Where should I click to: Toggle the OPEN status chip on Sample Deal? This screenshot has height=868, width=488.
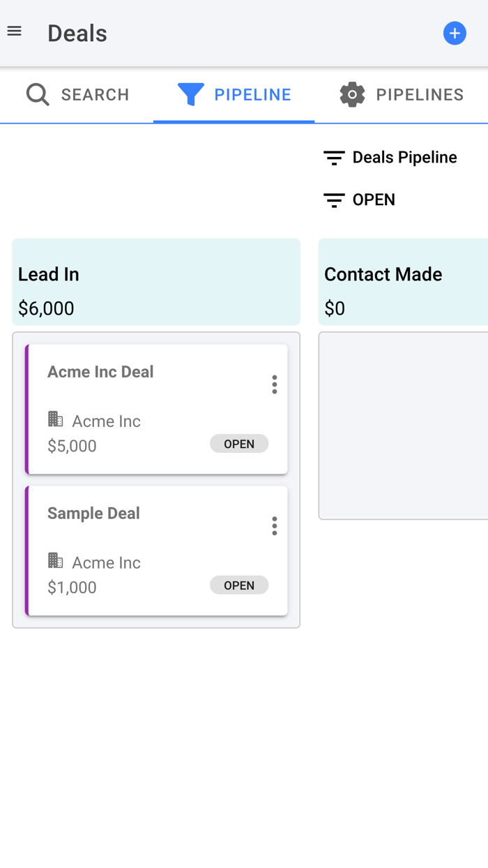239,585
